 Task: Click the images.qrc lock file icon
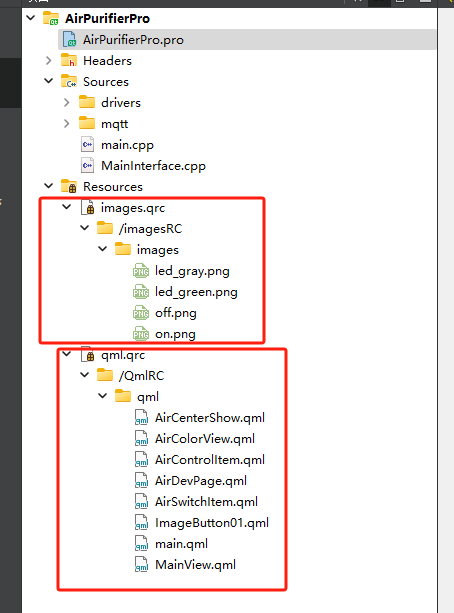click(88, 207)
